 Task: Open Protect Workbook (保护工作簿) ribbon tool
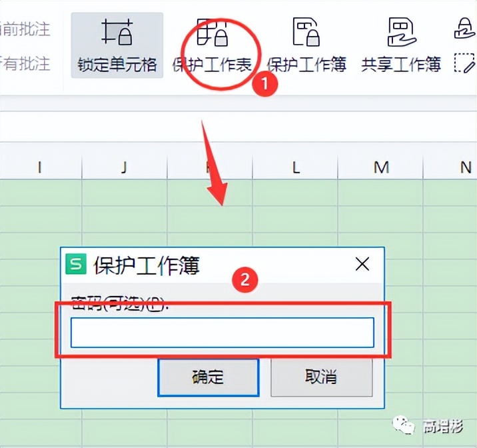tap(306, 45)
